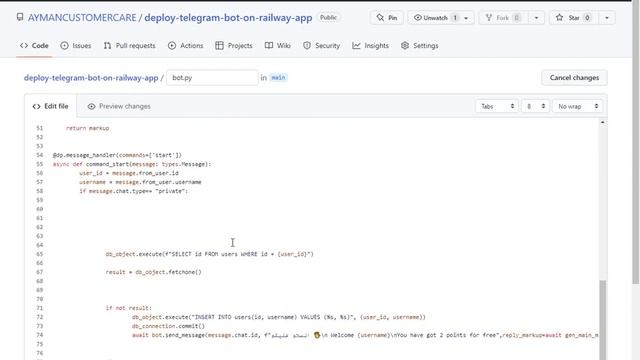Click the main branch label
Image resolution: width=640 pixels, height=360 pixels.
click(x=278, y=78)
